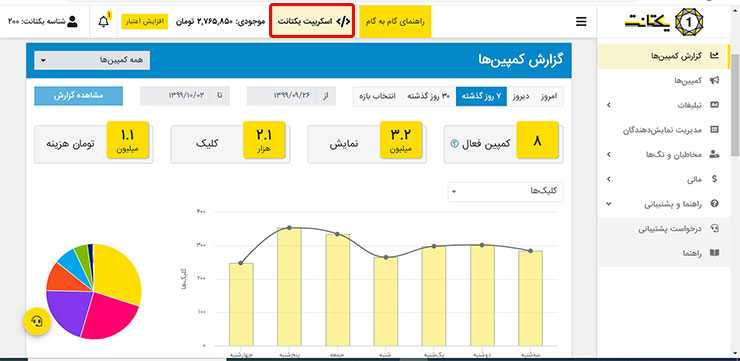Open floating support headset chat icon
Screen dimensions: 740x361
37,321
